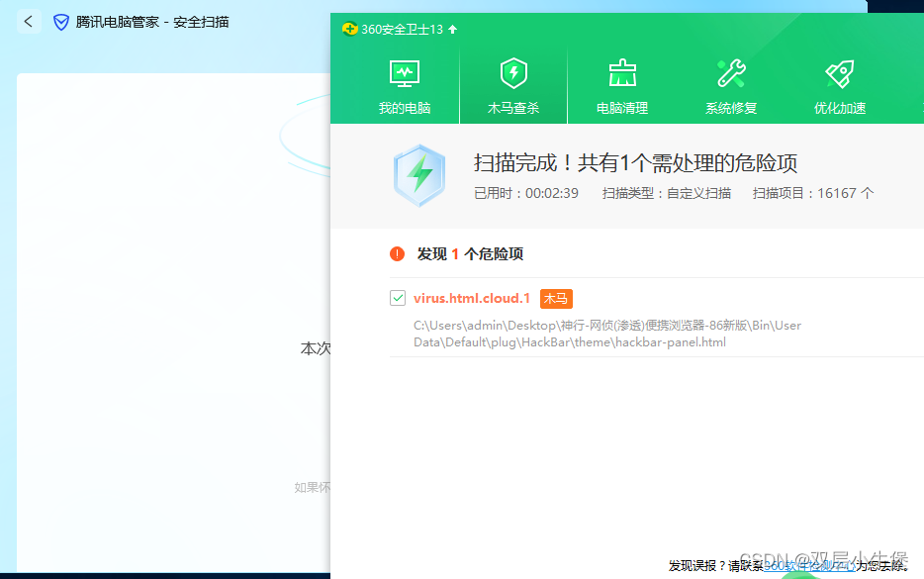Click the hackbar-panel.html file path
This screenshot has width=924, height=579.
[x=607, y=334]
